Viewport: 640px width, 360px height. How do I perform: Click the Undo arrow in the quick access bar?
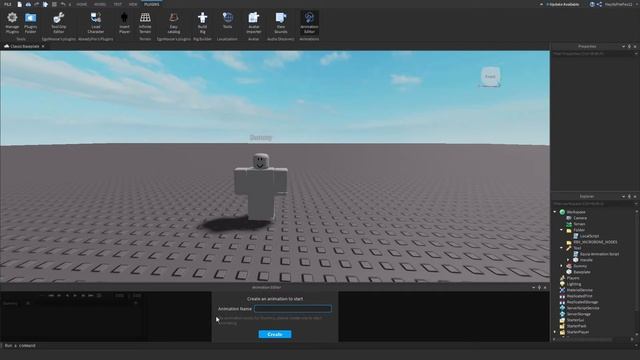[x=63, y=4]
